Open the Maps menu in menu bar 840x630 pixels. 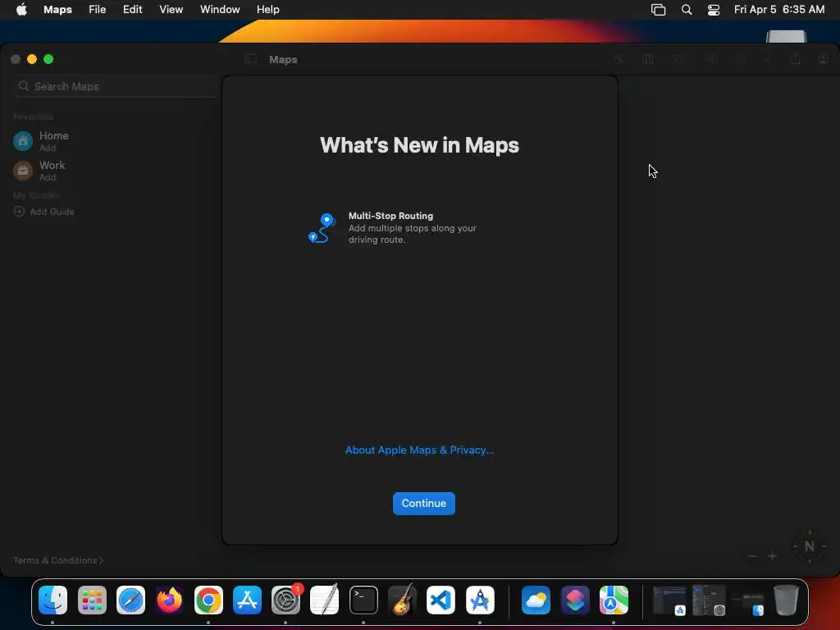(58, 9)
